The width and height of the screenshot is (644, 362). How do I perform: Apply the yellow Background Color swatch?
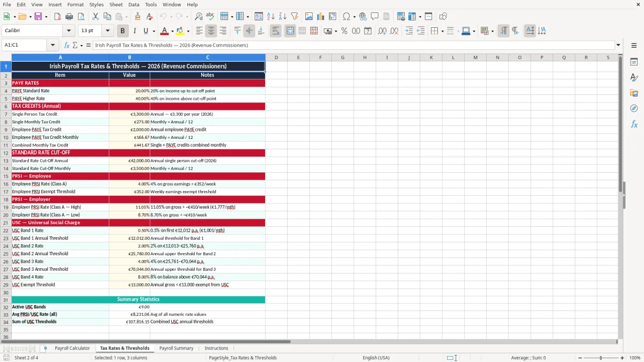point(180,31)
